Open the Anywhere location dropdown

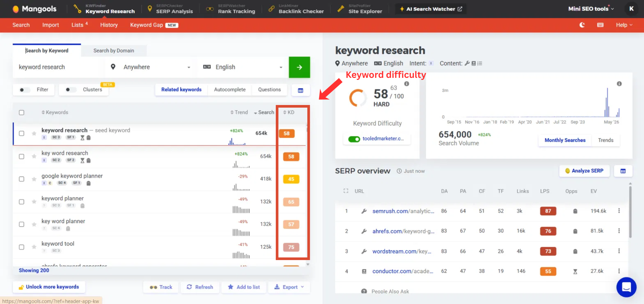[x=151, y=67]
